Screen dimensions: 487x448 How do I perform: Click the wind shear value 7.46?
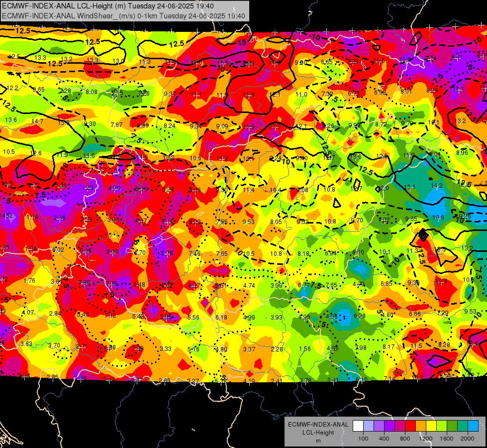pyautogui.click(x=195, y=253)
